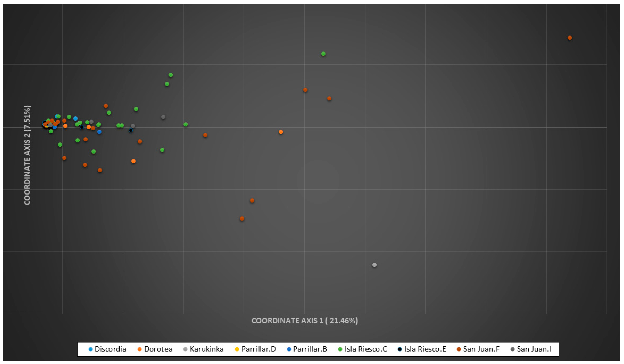This screenshot has width=624, height=364.
Task: Click the isolated light gray Karukinka point
Action: [x=374, y=265]
